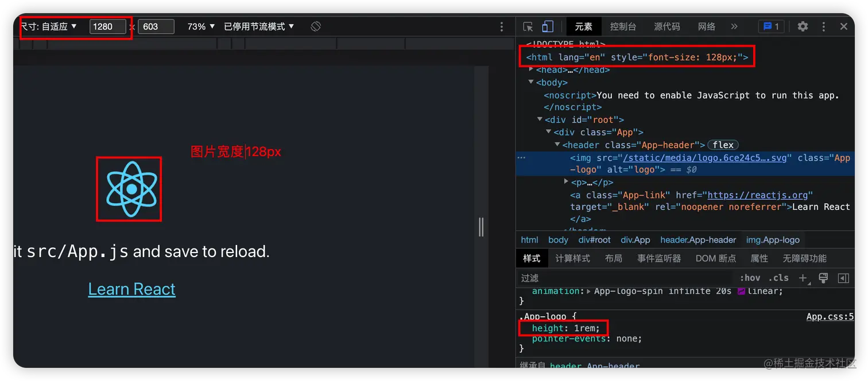
Task: Click the pointer-events: none declaration
Action: [587, 339]
